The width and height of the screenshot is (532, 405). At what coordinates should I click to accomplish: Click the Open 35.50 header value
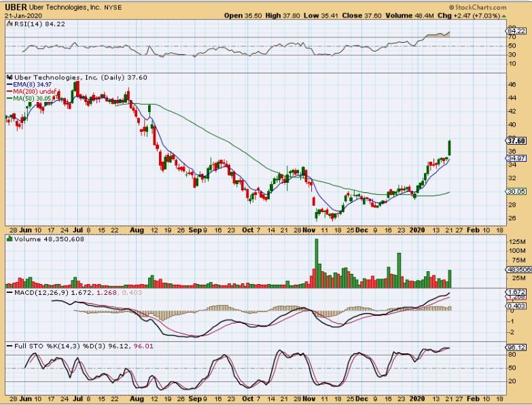[x=243, y=16]
